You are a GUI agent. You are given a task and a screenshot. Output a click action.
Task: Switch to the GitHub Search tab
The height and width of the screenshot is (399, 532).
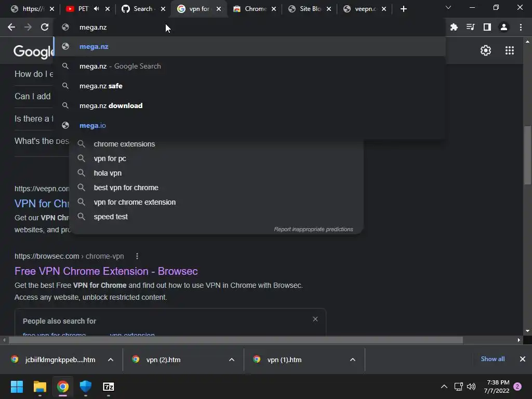(x=143, y=9)
